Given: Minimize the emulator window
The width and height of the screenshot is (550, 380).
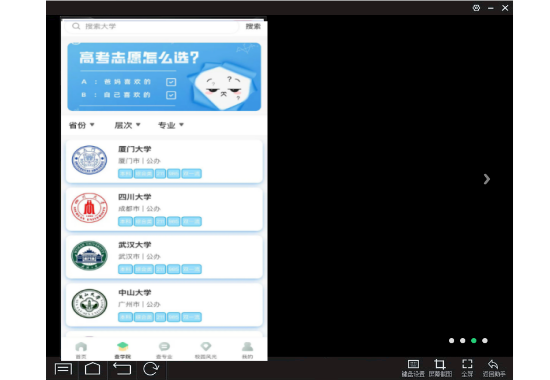Looking at the screenshot, I should pos(491,8).
